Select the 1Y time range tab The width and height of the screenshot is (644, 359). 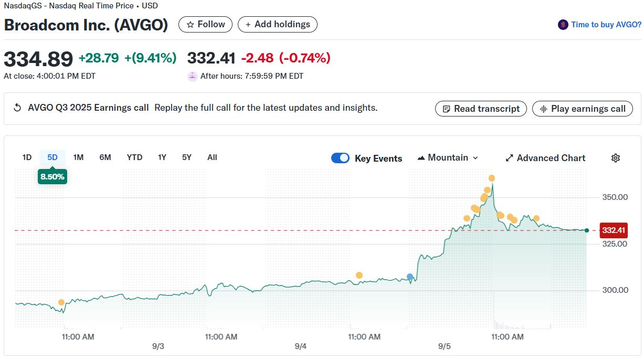162,157
